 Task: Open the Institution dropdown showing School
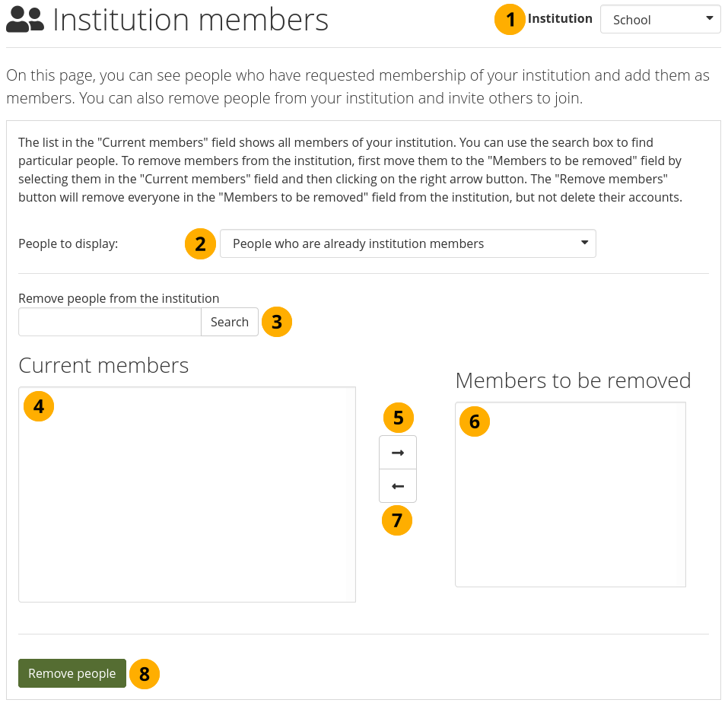660,20
